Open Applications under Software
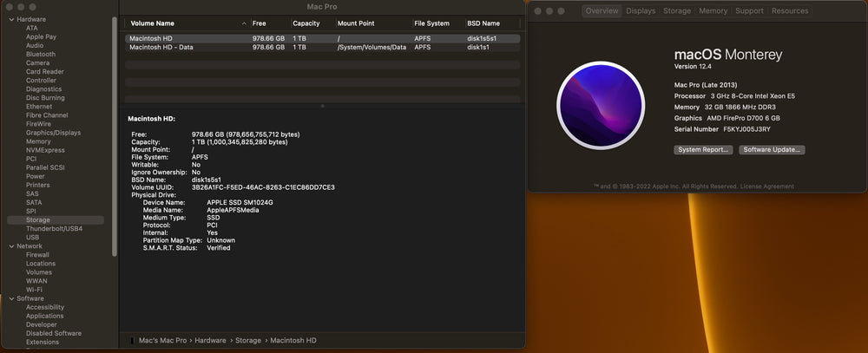868x353 pixels. tap(45, 316)
